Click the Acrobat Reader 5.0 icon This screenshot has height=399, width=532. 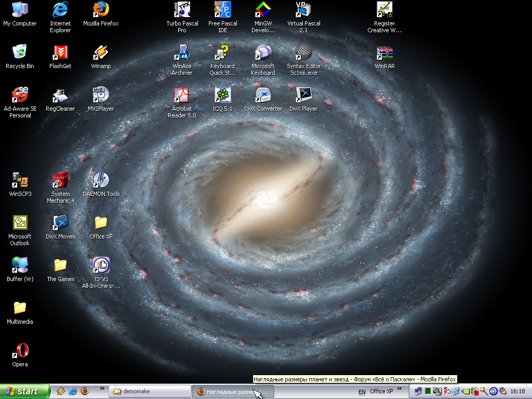click(182, 95)
